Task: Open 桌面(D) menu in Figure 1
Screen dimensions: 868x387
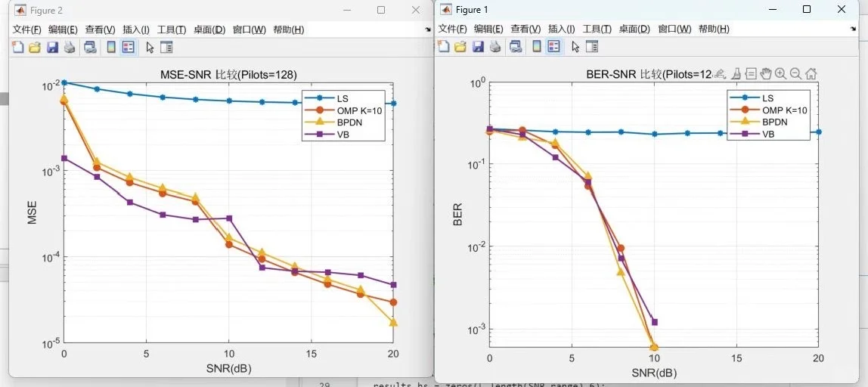Action: (x=634, y=29)
